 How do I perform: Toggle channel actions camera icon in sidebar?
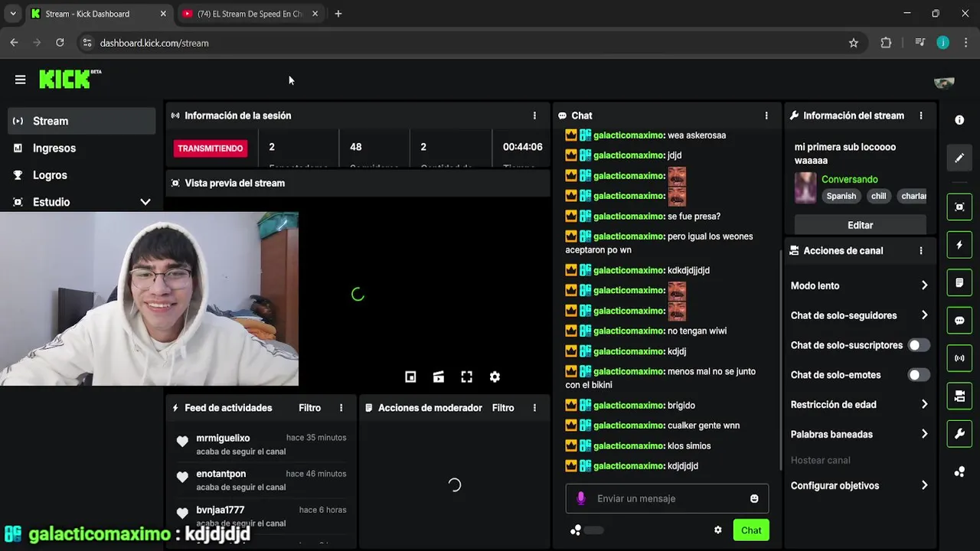click(x=959, y=396)
